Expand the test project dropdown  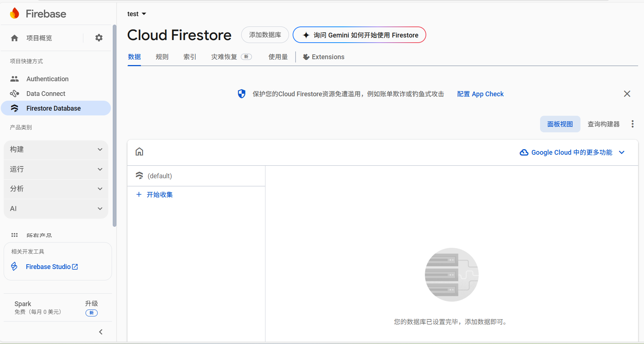click(137, 14)
